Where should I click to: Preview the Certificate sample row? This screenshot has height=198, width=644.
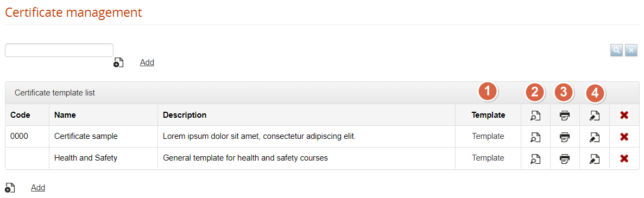pyautogui.click(x=535, y=137)
